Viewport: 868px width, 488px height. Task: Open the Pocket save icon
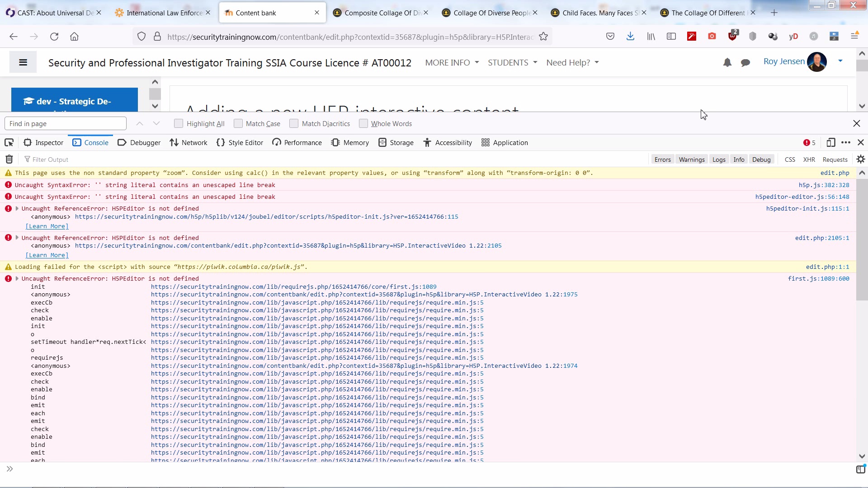point(610,37)
